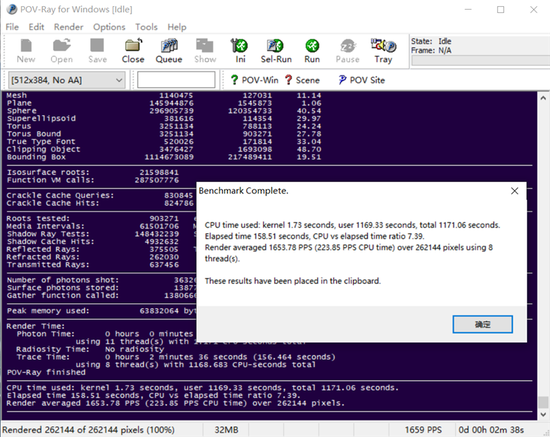550x437 pixels.
Task: Click the Show render window icon
Action: coord(205,51)
